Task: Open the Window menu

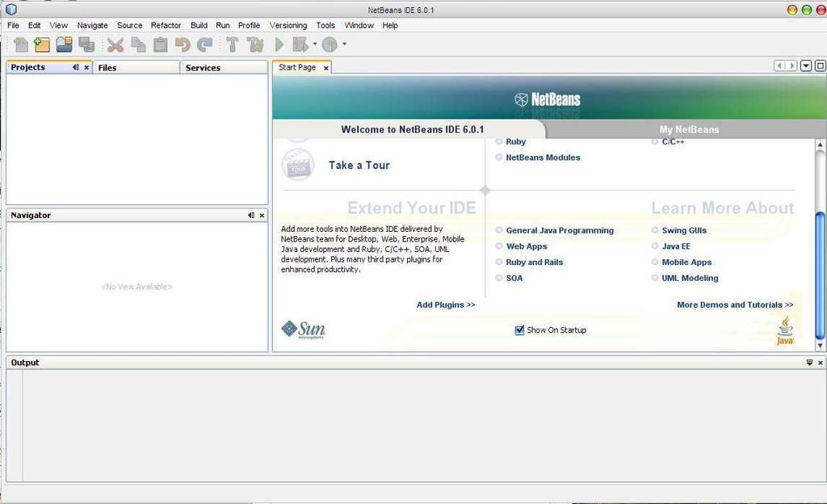Action: (x=359, y=25)
